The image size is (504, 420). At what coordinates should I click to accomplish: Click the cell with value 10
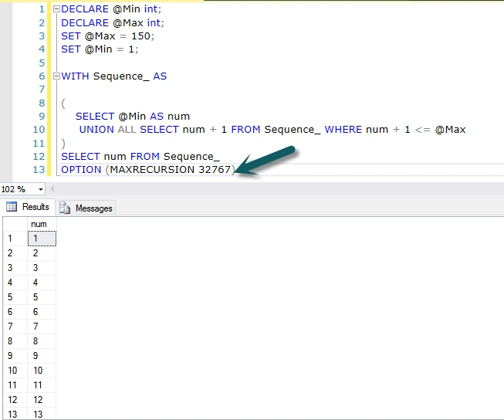coord(42,370)
